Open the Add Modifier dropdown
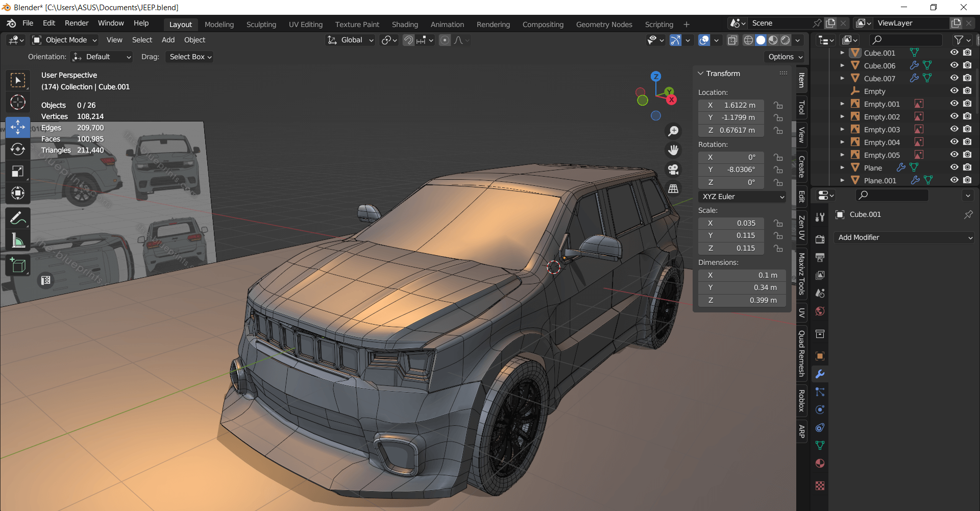The height and width of the screenshot is (511, 980). (x=904, y=237)
